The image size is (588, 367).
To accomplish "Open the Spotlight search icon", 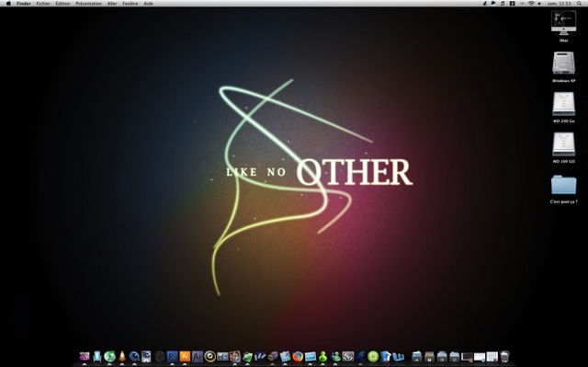I will pos(580,4).
